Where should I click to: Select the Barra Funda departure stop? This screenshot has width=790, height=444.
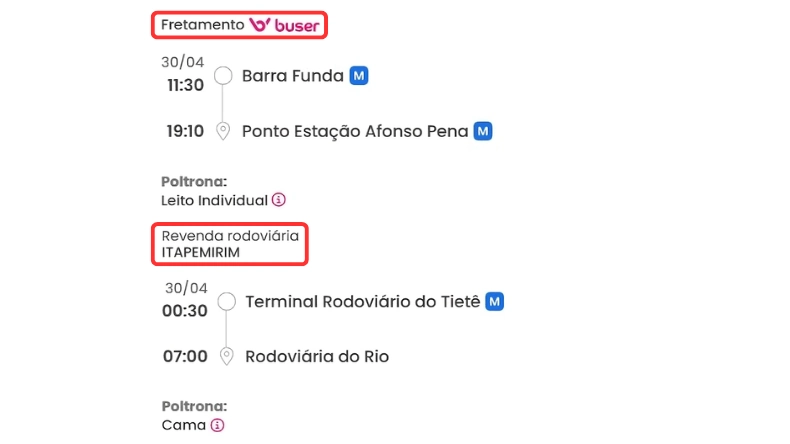[x=292, y=76]
